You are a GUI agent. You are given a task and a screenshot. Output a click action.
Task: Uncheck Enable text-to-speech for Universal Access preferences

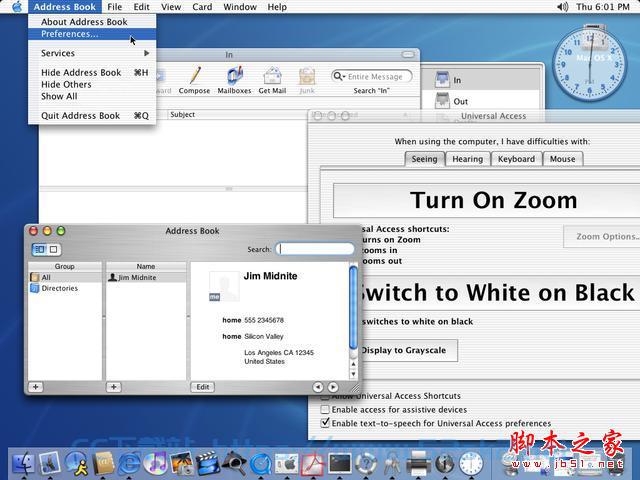pyautogui.click(x=325, y=422)
